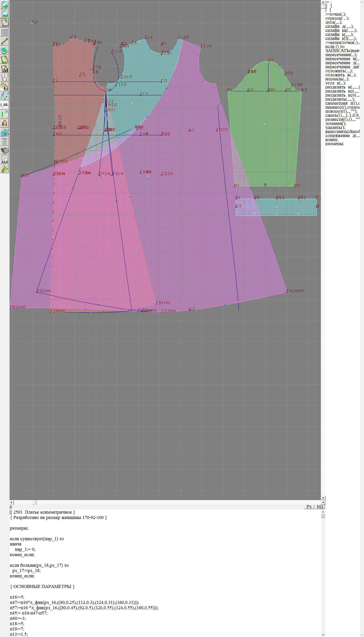Toggle the grid display icon
This screenshot has height=637, width=364.
5,32
